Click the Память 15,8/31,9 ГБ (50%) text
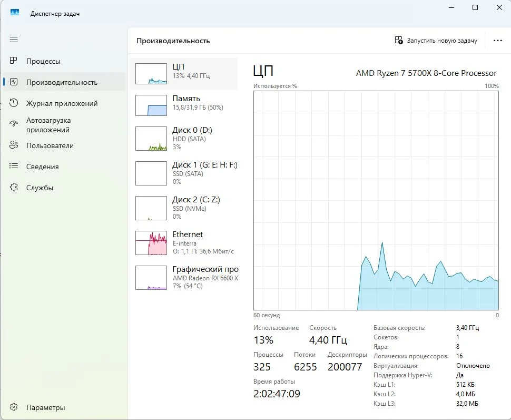Viewport: 511px width, 420px height. coord(198,108)
